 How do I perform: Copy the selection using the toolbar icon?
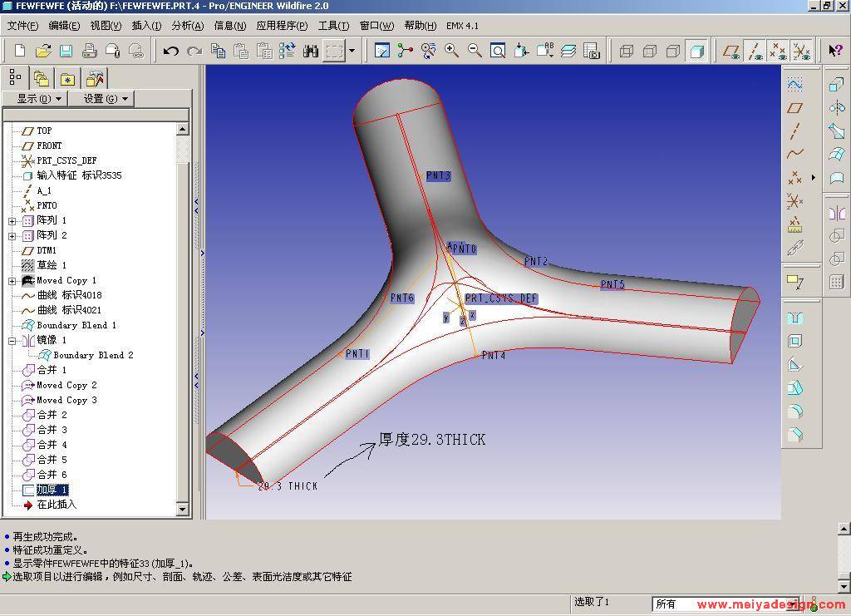pos(219,51)
